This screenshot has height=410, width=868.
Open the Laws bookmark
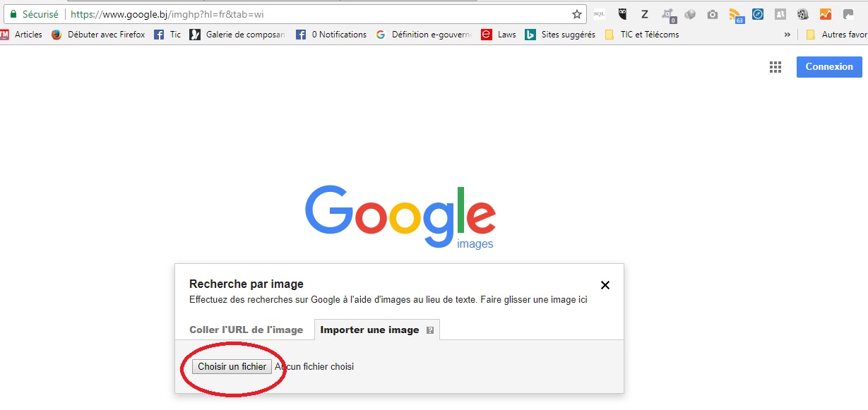[499, 34]
